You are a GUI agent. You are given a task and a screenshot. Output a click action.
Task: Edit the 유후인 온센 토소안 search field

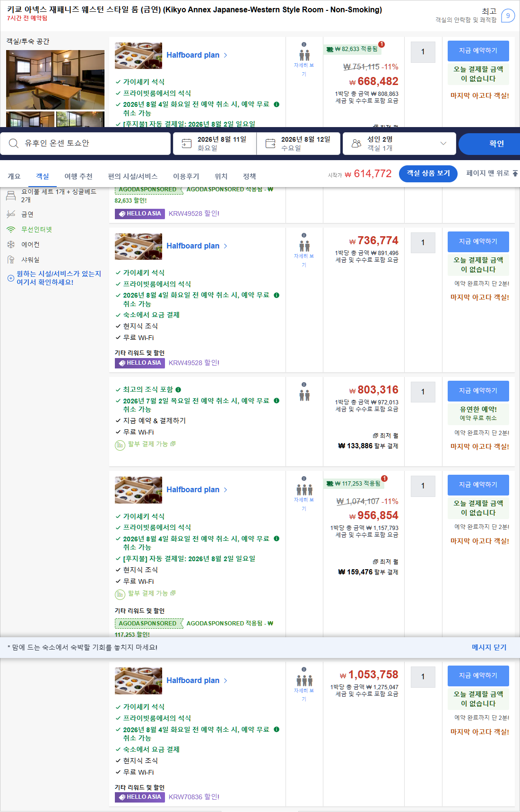click(x=86, y=143)
